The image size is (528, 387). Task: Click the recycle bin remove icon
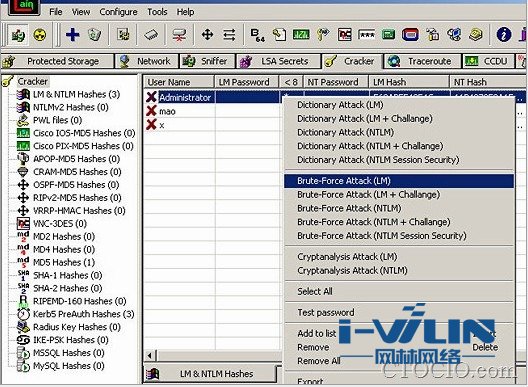[x=95, y=35]
